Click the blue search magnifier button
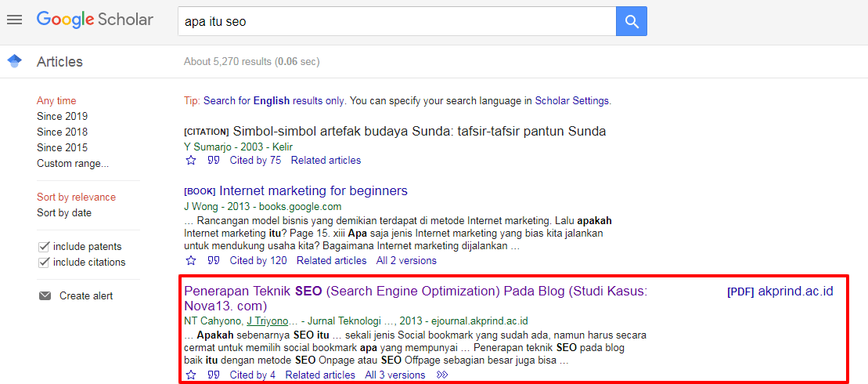Viewport: 868px width, 384px height. tap(631, 21)
